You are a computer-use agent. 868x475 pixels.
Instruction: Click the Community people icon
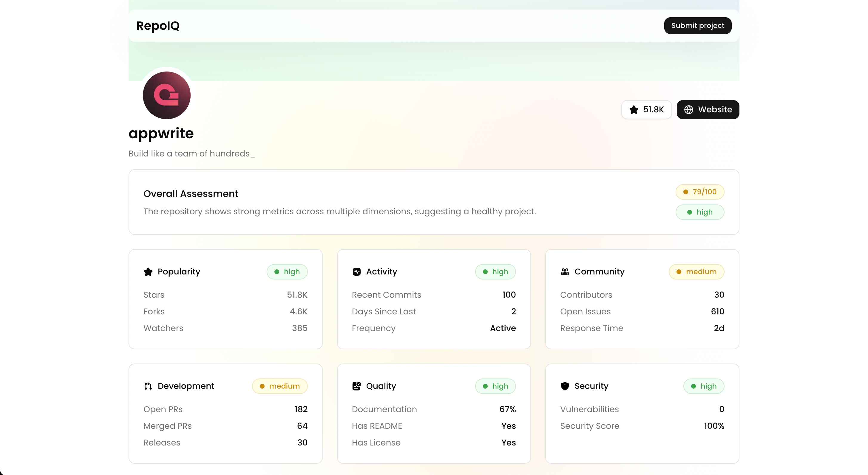coord(565,272)
